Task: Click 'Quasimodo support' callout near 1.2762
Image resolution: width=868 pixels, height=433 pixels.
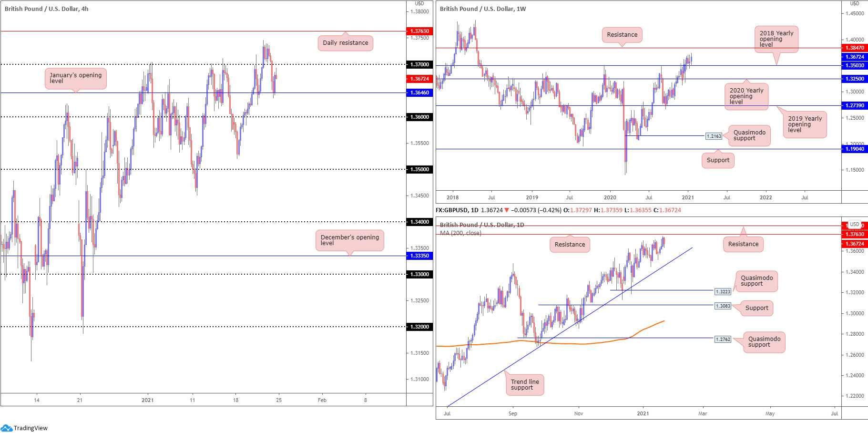Action: point(764,342)
